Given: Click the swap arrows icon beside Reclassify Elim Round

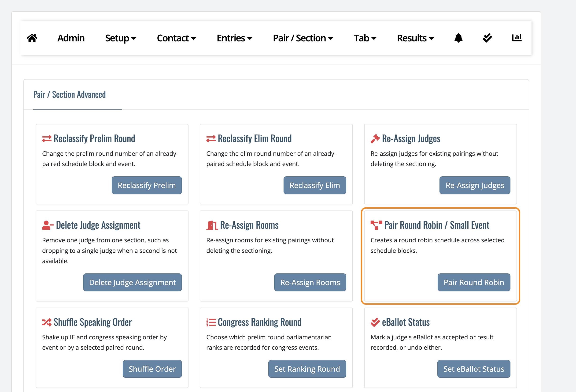Looking at the screenshot, I should click(211, 139).
